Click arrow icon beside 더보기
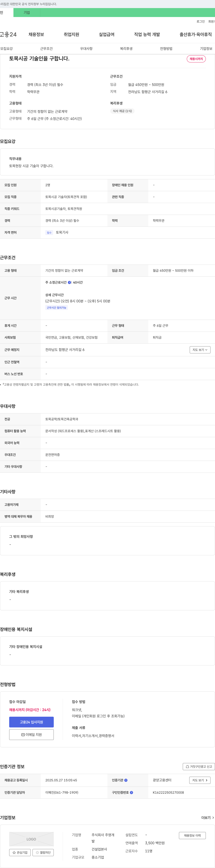This screenshot has width=215, height=868. click(213, 818)
